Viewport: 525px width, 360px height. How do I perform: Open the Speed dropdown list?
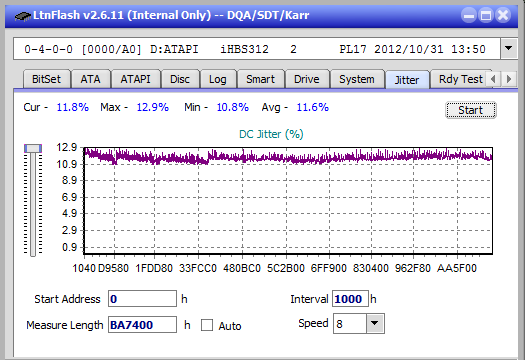(375, 323)
